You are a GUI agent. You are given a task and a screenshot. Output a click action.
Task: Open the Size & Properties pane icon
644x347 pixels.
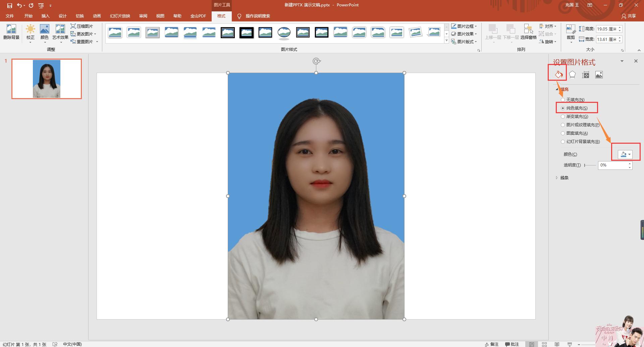coord(586,75)
